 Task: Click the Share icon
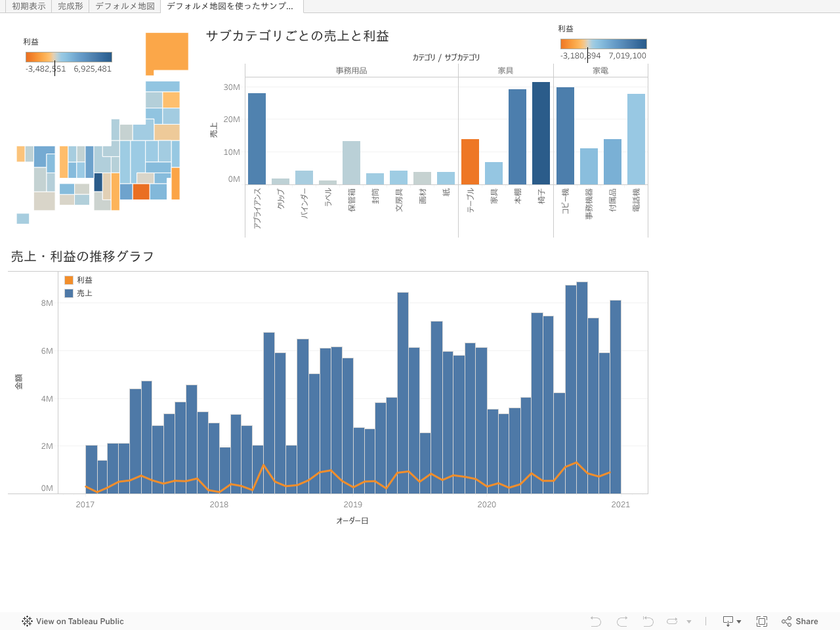786,621
